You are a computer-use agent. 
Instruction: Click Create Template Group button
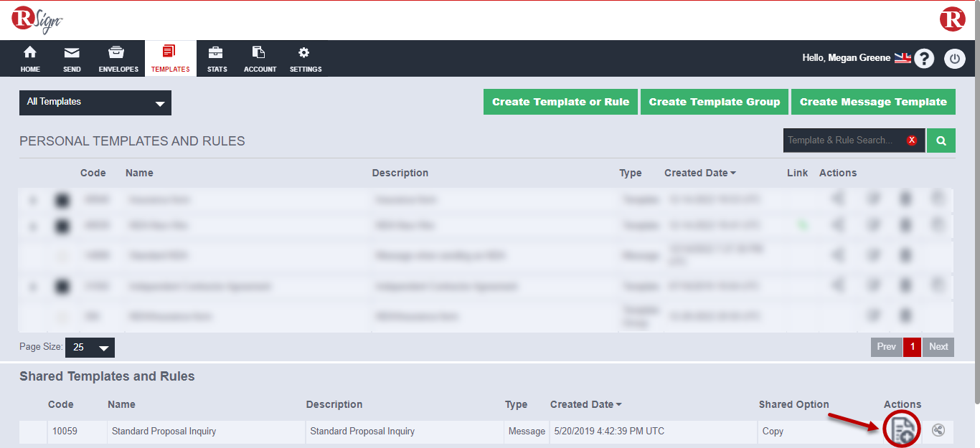tap(714, 102)
